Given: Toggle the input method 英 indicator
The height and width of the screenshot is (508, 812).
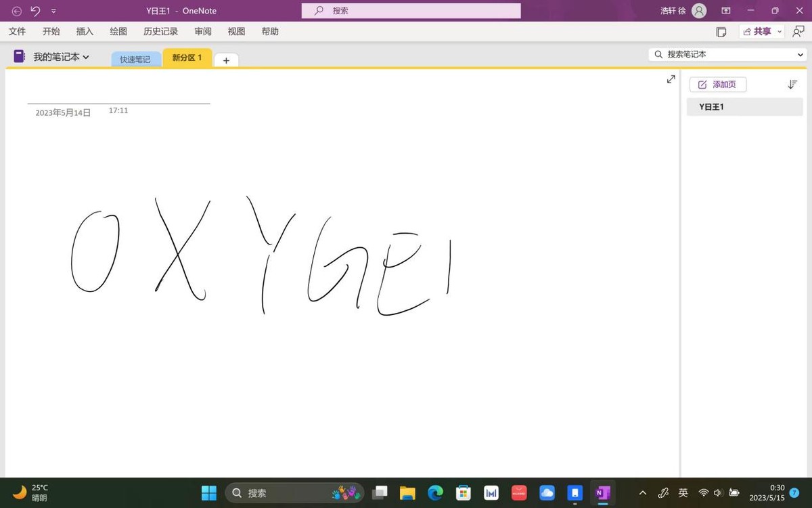Looking at the screenshot, I should pos(683,492).
